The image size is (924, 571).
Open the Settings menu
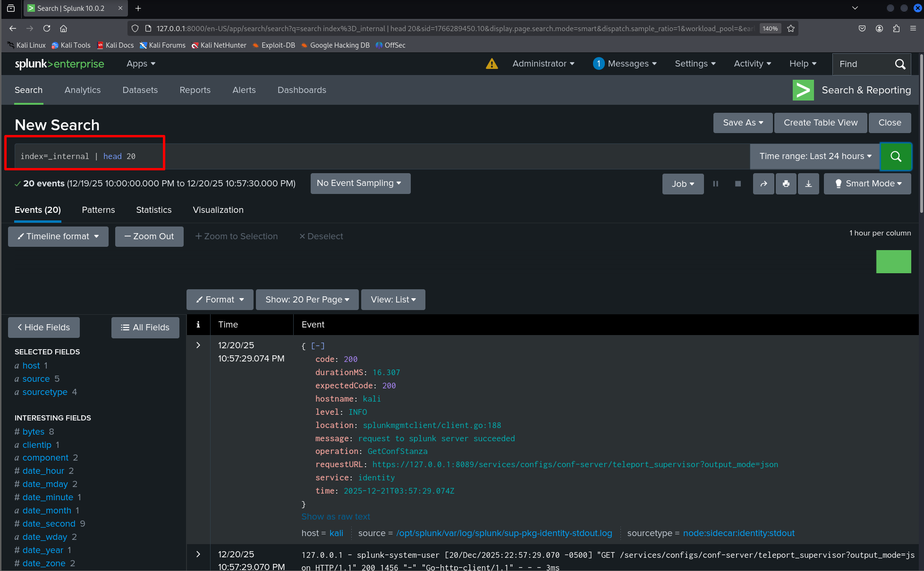(695, 64)
